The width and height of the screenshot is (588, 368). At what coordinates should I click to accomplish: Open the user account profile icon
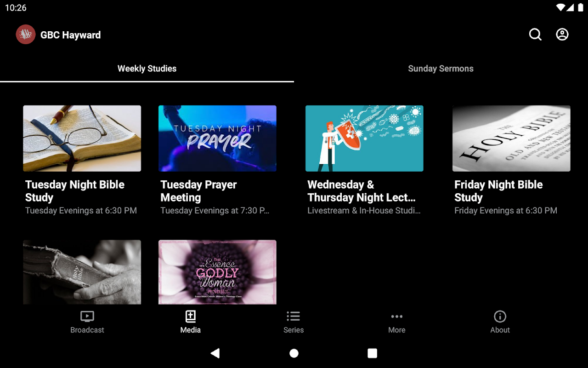[562, 34]
